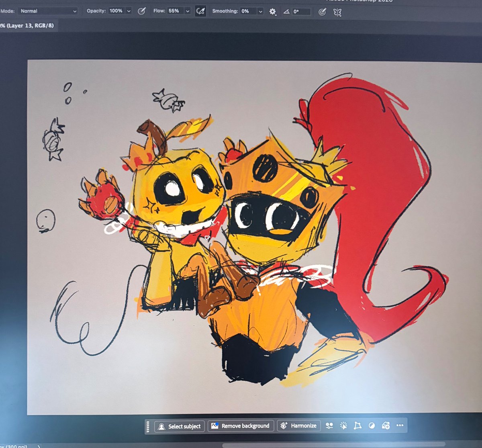Select the Layer 13 document tab
Image resolution: width=482 pixels, height=448 pixels.
pos(27,25)
